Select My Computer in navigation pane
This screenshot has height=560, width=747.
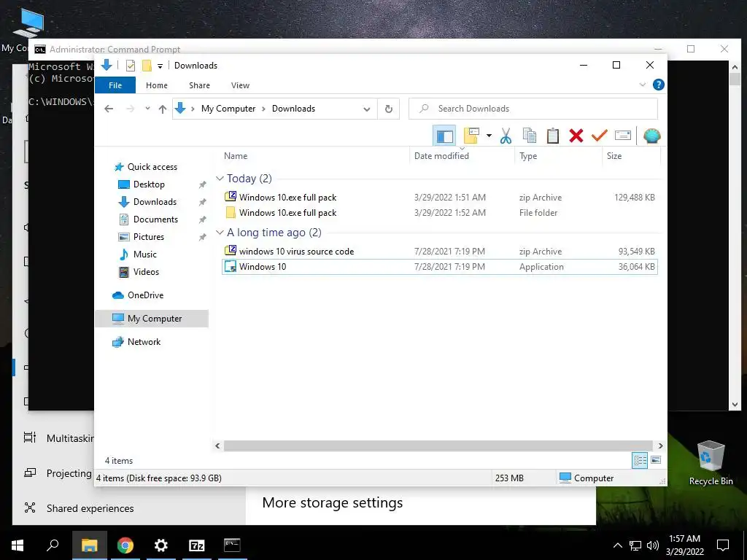pos(152,319)
